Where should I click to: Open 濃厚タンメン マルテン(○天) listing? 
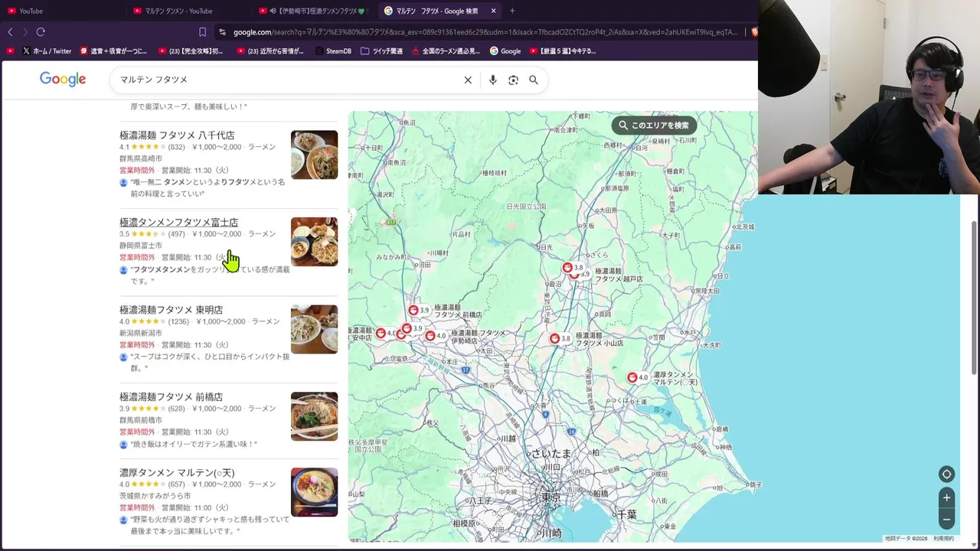click(x=177, y=473)
